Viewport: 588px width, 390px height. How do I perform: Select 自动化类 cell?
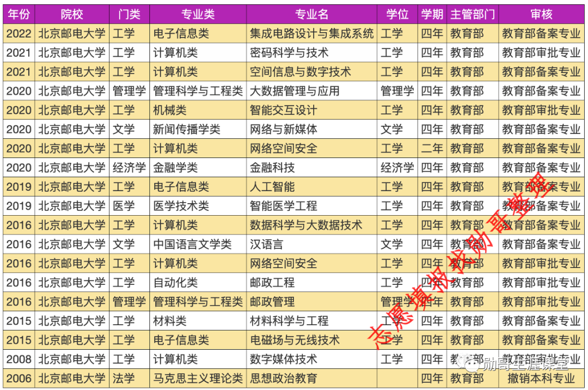click(198, 283)
